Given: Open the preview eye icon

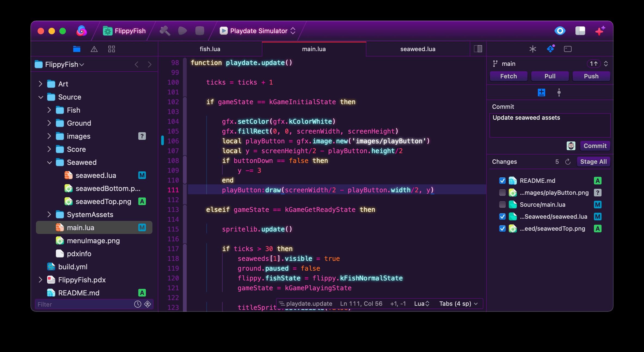Looking at the screenshot, I should point(560,31).
